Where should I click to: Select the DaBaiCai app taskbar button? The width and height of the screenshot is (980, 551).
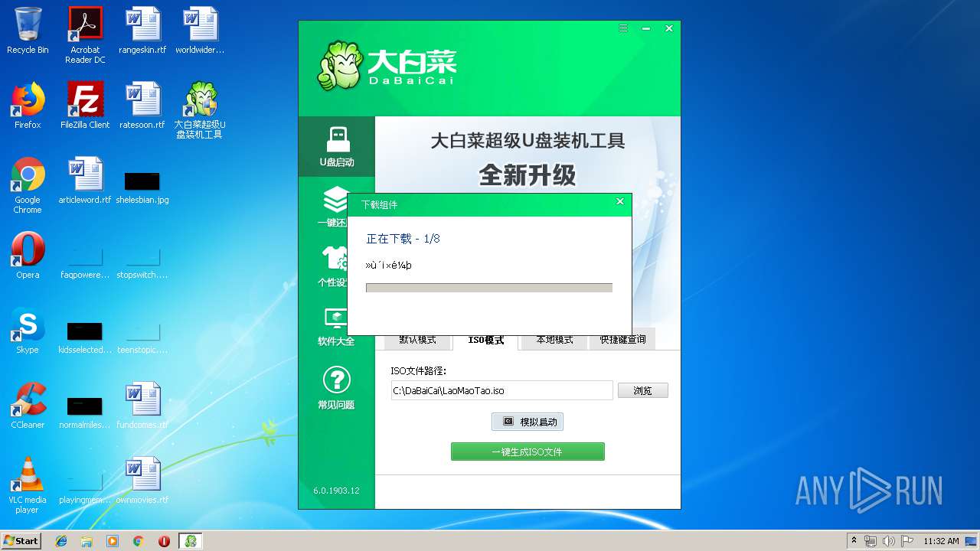tap(190, 541)
